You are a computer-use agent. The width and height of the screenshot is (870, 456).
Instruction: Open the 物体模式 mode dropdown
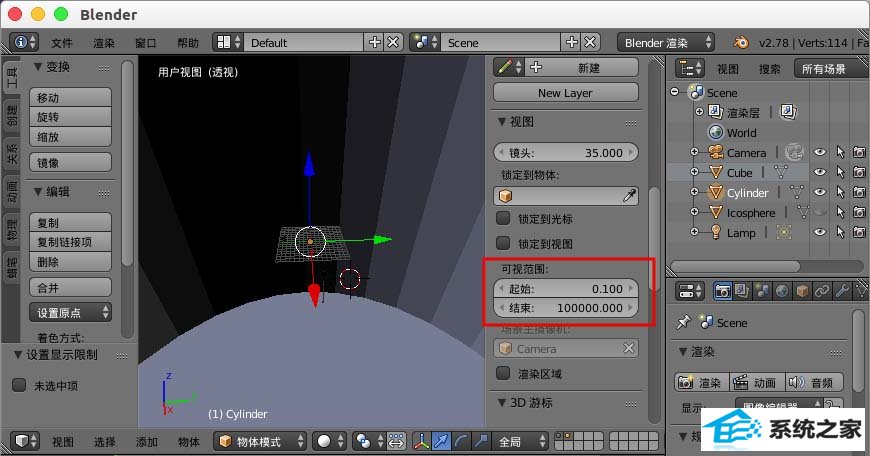pyautogui.click(x=260, y=442)
